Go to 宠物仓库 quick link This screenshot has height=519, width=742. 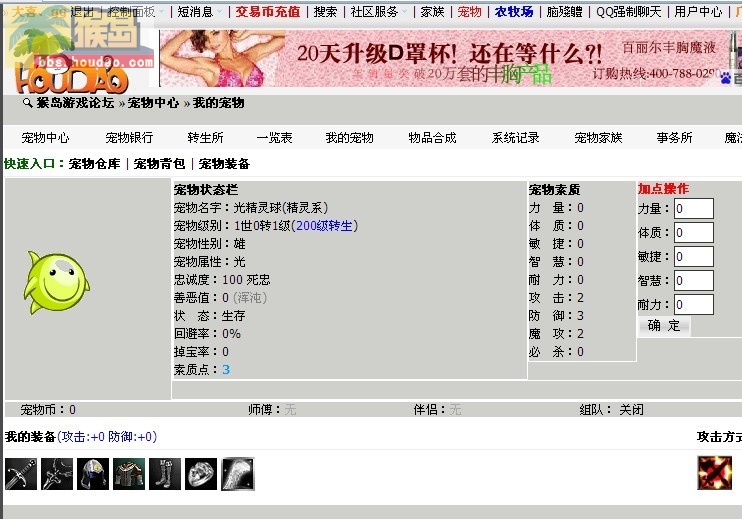pyautogui.click(x=95, y=164)
